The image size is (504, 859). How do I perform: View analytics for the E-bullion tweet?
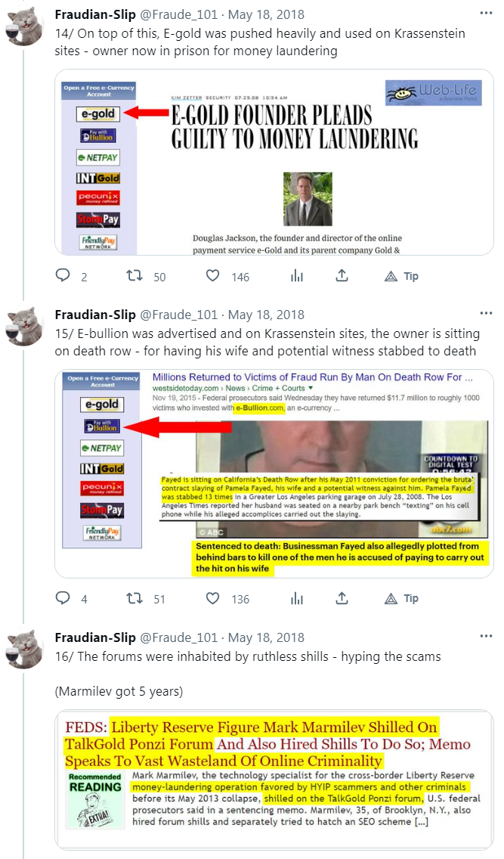point(297,598)
